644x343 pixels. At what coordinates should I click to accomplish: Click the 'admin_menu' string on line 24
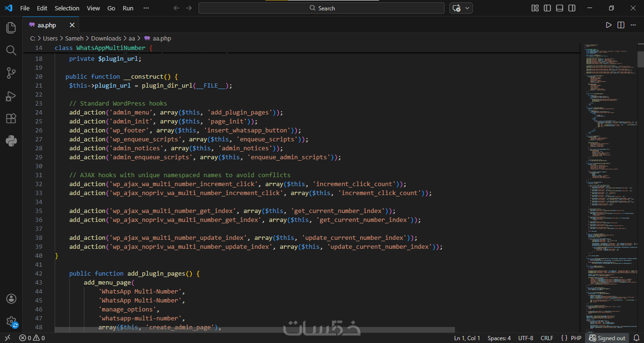131,112
